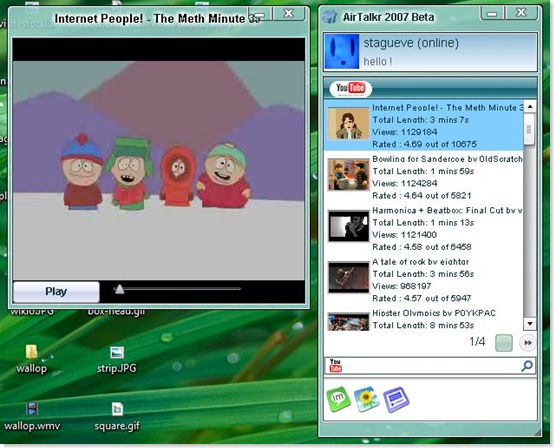
Task: Click the 'stagueve (online)' status name
Action: 411,43
